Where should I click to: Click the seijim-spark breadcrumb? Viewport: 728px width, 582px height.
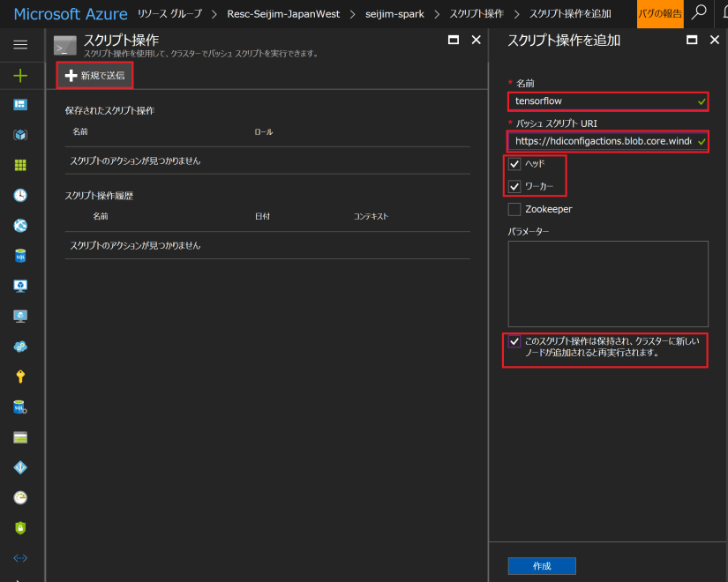(395, 14)
